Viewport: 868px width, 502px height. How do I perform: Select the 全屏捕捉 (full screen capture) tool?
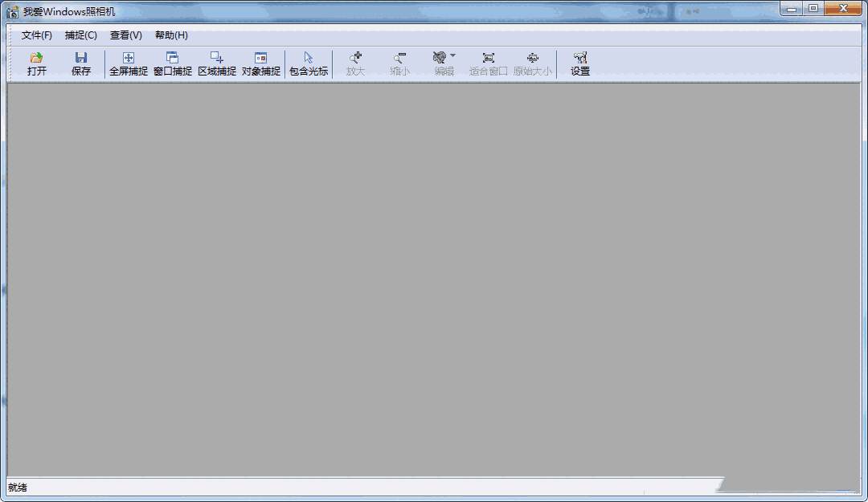point(128,64)
